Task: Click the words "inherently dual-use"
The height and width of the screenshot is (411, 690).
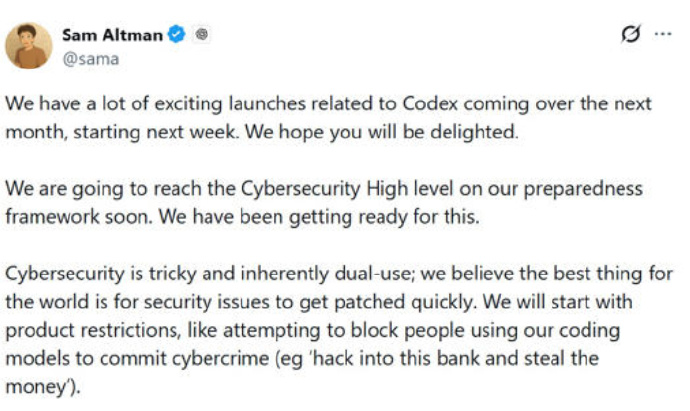Action: pyautogui.click(x=270, y=273)
